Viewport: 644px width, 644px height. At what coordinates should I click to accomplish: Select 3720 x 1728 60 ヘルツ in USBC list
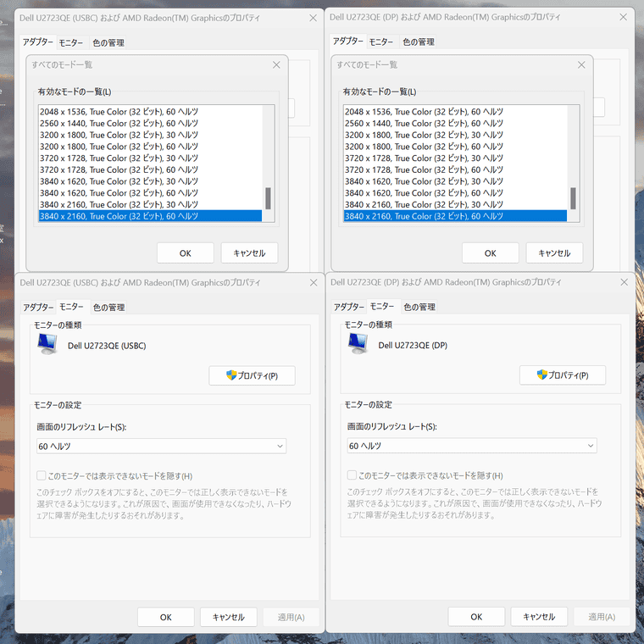150,169
